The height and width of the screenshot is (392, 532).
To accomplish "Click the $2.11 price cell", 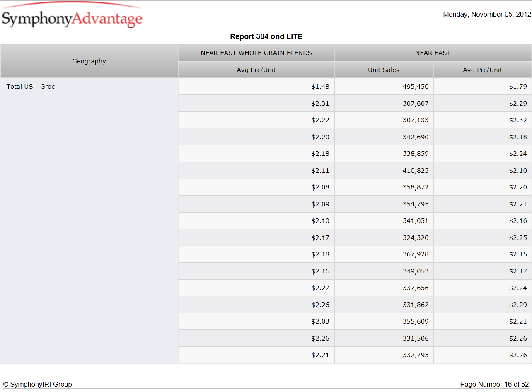I will point(256,171).
